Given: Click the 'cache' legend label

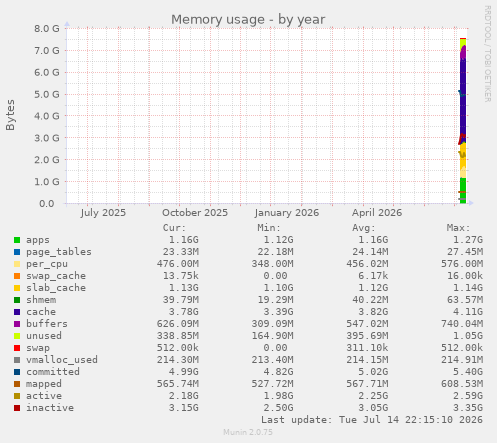Looking at the screenshot, I should click(x=41, y=312).
